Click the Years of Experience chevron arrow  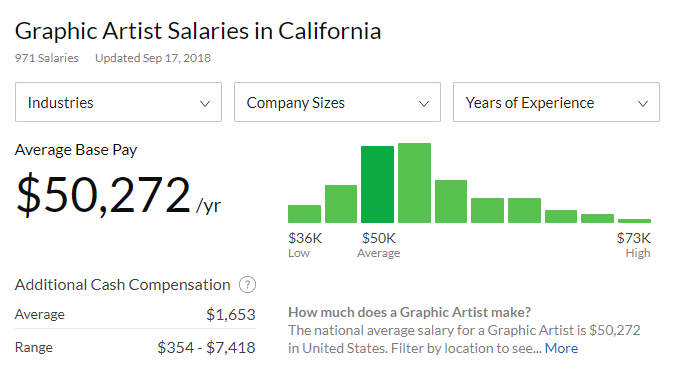(643, 104)
